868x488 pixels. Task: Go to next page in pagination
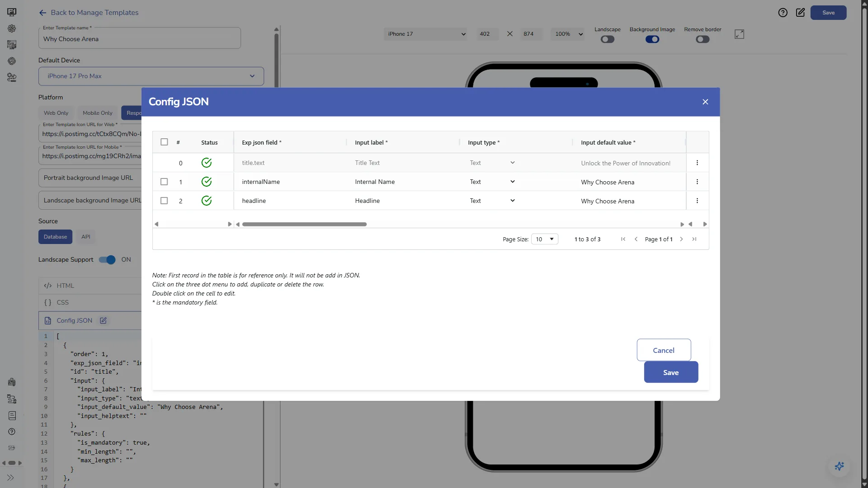(681, 239)
